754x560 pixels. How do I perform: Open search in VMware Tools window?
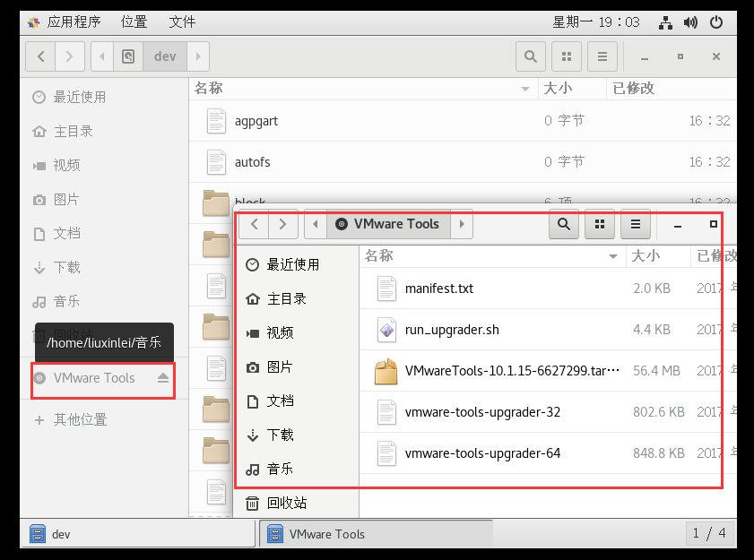[564, 224]
